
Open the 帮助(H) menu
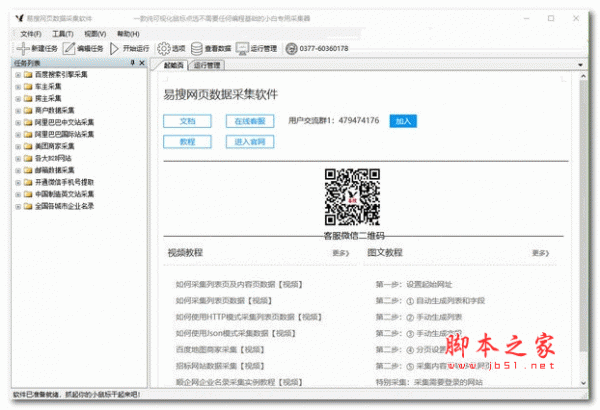(x=128, y=34)
